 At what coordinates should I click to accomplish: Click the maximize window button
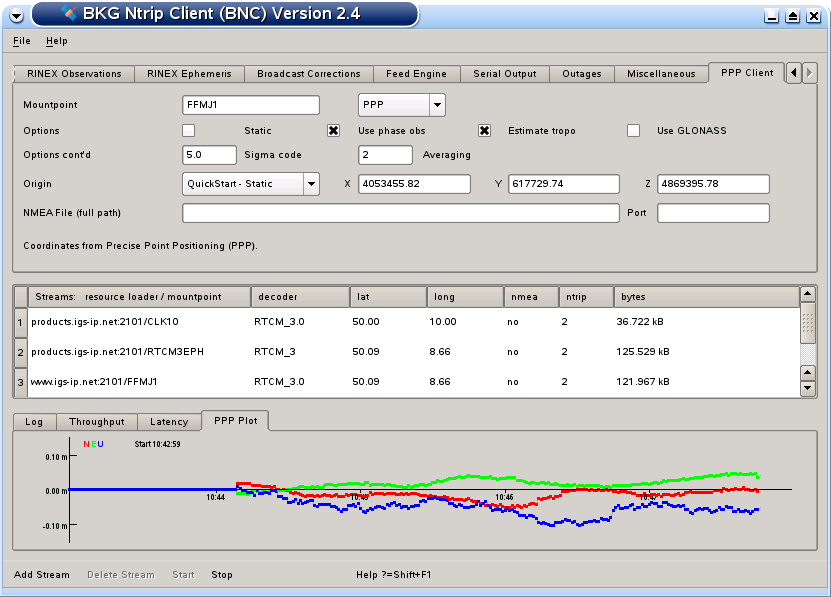tap(792, 16)
